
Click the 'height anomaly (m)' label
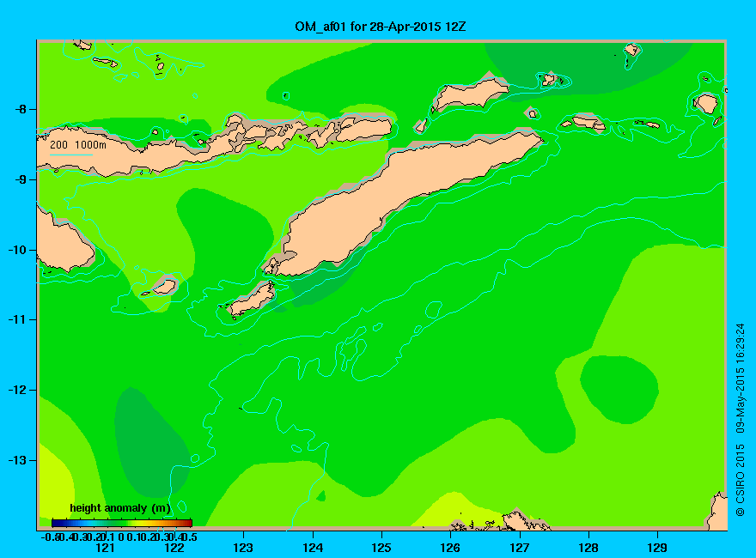[120, 508]
